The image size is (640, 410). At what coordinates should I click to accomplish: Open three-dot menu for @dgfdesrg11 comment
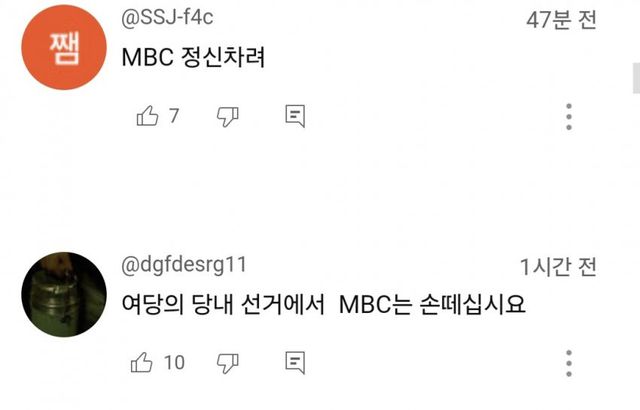point(569,363)
